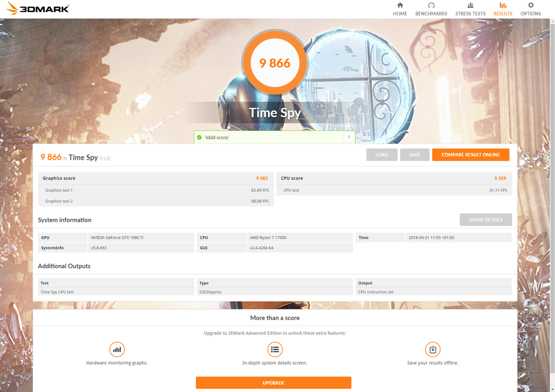This screenshot has height=392, width=555.
Task: Click NVIDIA GeForce GTX 1080 Ti cell
Action: 141,237
